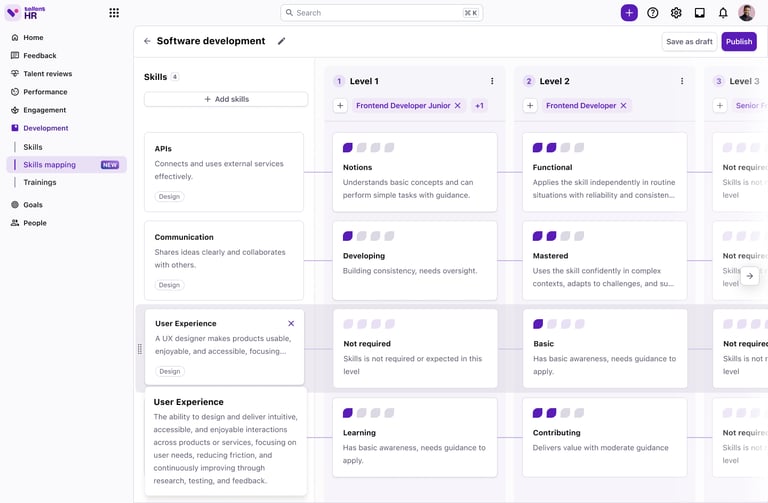Screen dimensions: 768x503
Task: Click the Design tag on APIs card
Action: [169, 196]
